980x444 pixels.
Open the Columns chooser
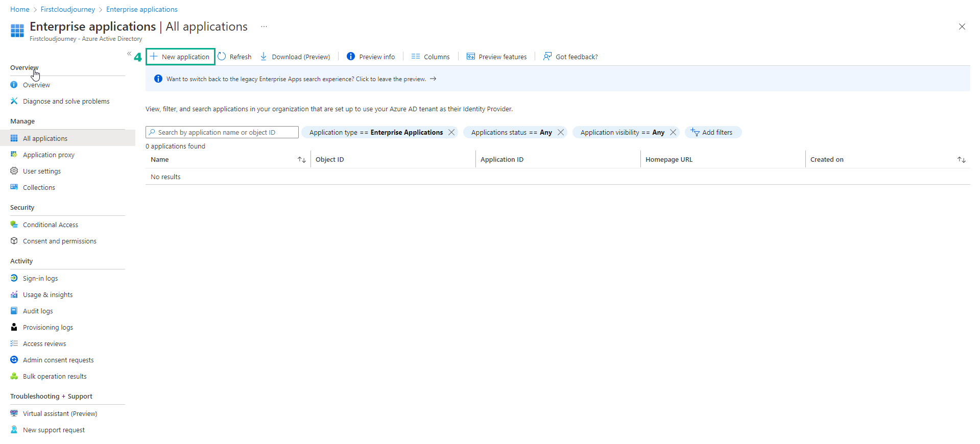[x=431, y=57]
